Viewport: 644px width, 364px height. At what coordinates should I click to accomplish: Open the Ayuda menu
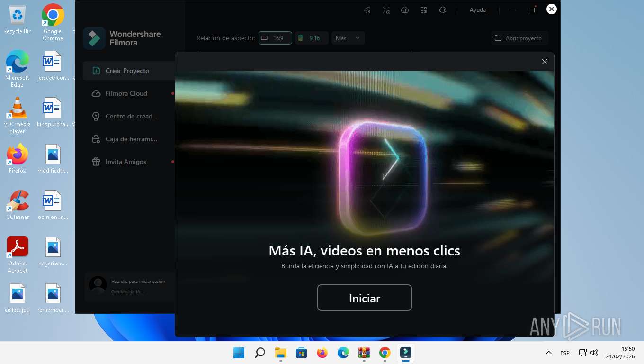tap(477, 10)
